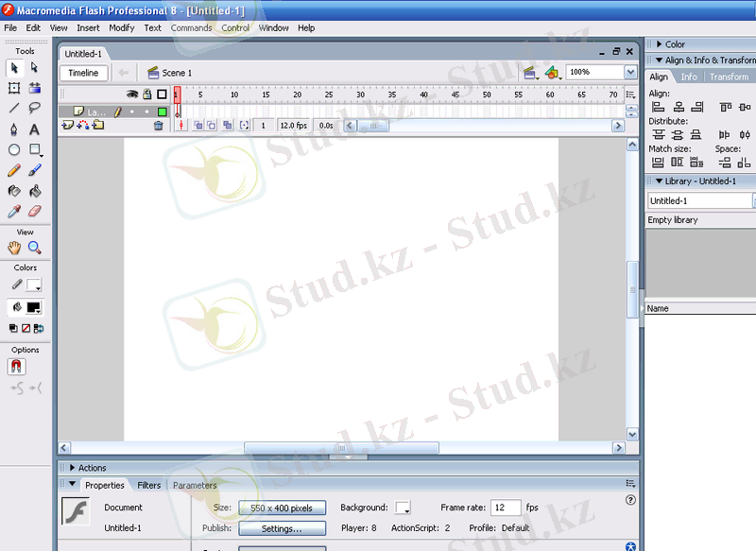Screen dimensions: 756x551
Task: Open the Background color swatch
Action: [403, 508]
